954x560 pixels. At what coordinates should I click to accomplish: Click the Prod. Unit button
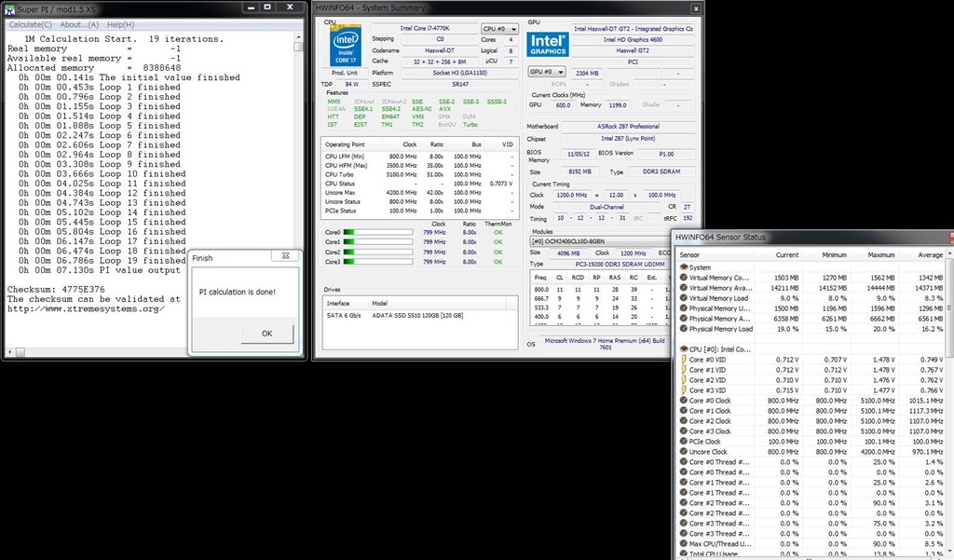(345, 72)
